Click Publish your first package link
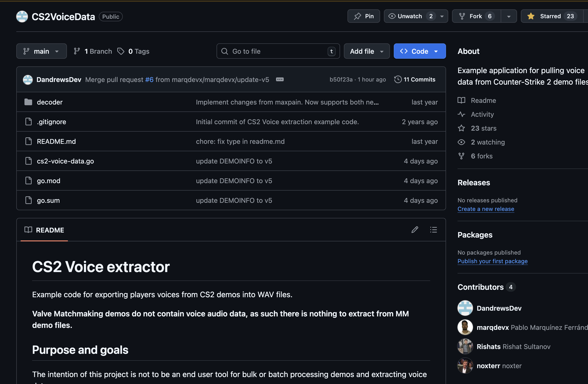588x384 pixels. [x=492, y=261]
